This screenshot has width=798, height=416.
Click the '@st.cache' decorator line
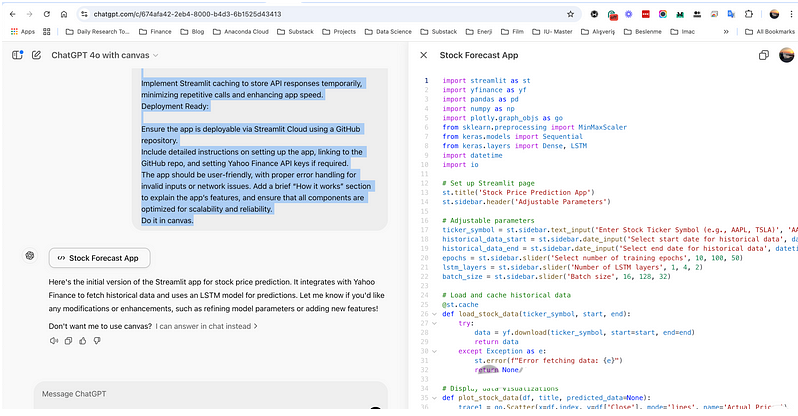pyautogui.click(x=460, y=304)
